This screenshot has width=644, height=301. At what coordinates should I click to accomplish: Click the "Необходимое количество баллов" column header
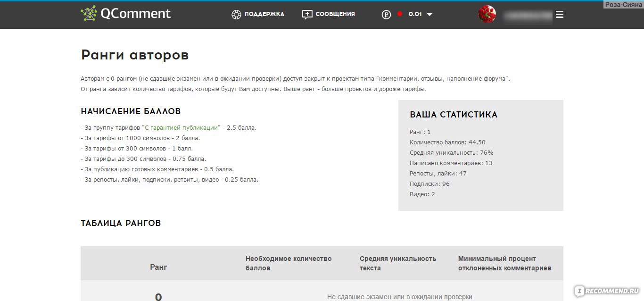point(289,263)
